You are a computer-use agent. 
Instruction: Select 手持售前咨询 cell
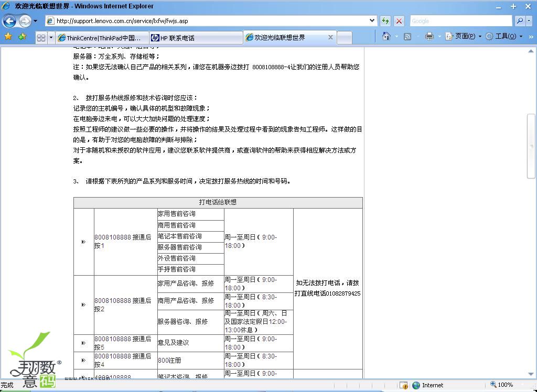[x=191, y=269]
